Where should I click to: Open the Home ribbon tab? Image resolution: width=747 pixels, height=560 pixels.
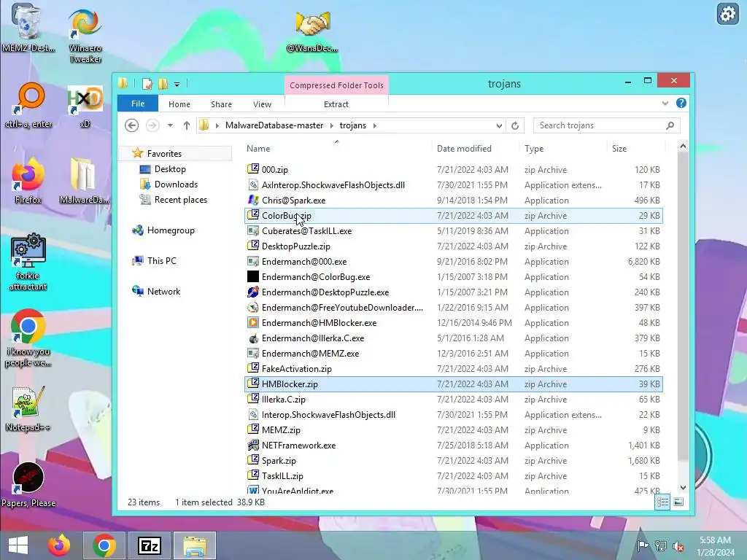coord(179,104)
